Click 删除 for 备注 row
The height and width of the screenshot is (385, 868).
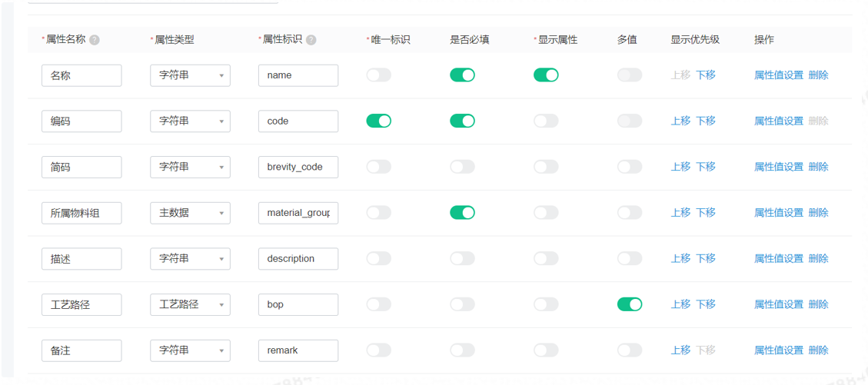(818, 350)
